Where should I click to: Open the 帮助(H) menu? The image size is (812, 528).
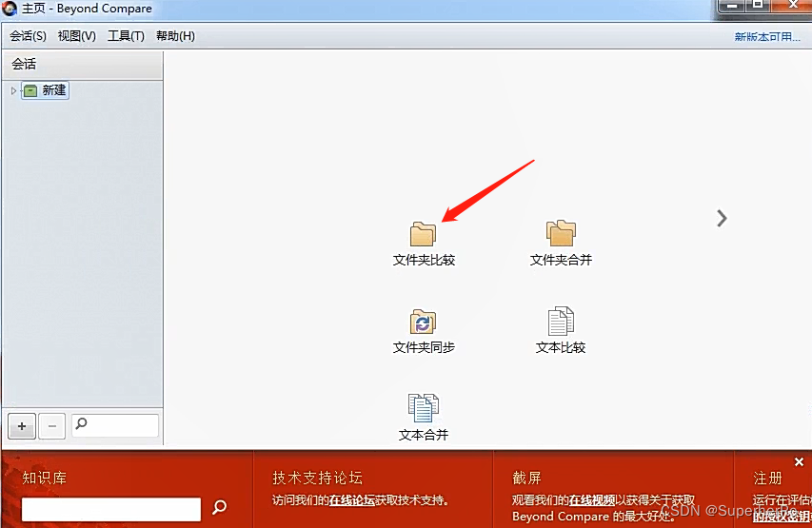point(175,36)
